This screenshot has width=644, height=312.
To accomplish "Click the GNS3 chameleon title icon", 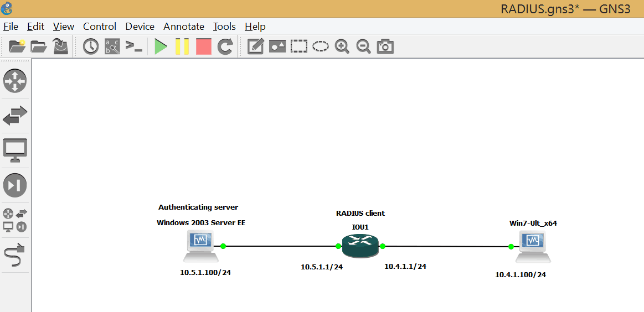I will [7, 8].
